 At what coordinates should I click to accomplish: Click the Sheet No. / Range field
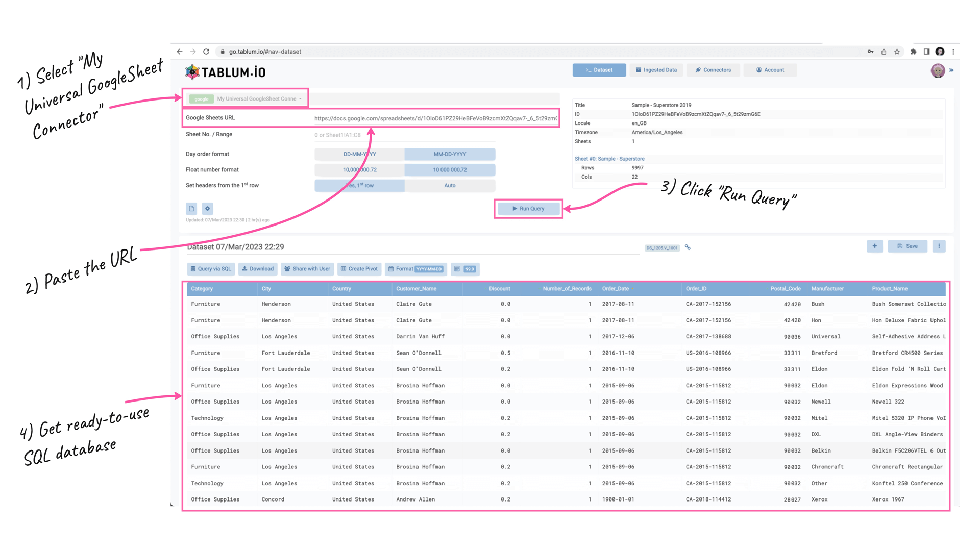point(404,135)
